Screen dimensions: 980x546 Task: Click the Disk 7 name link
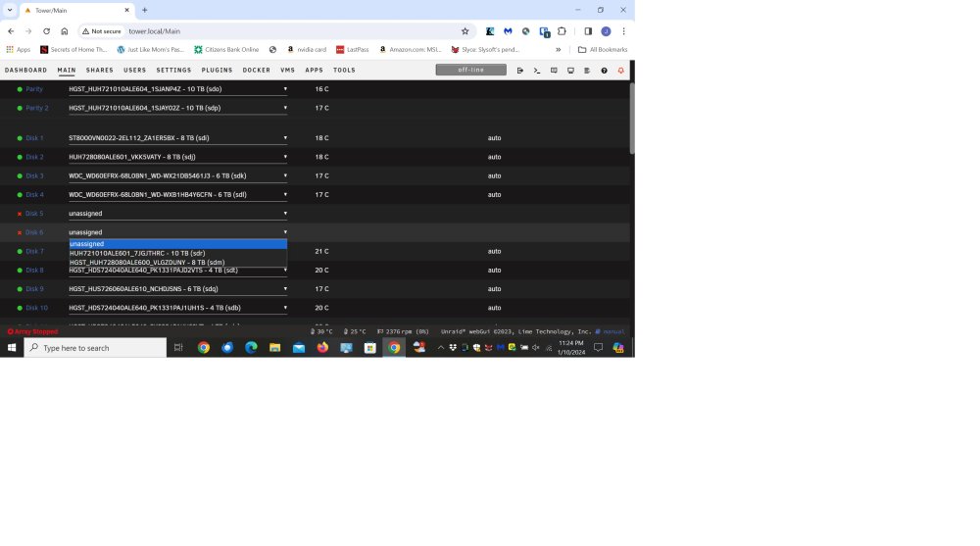34,251
